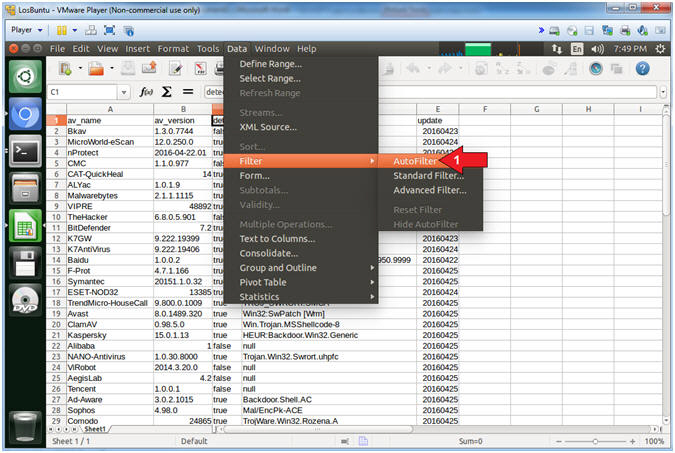
Task: Click the DVD disc dock icon
Action: coord(25,300)
